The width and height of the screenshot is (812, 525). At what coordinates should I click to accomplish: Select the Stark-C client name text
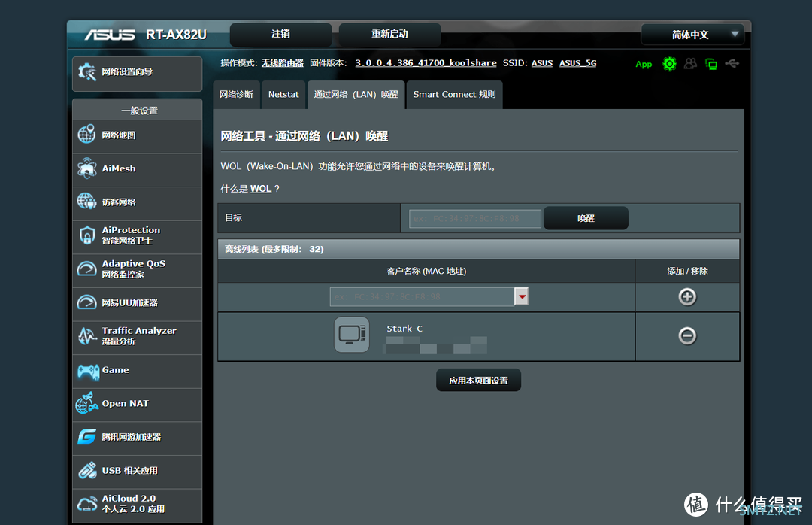click(x=404, y=329)
